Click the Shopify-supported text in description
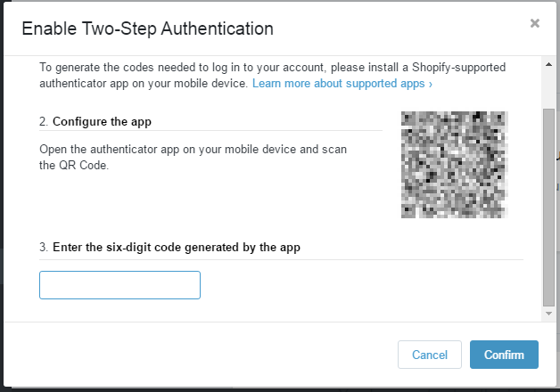The image size is (560, 392). point(459,68)
